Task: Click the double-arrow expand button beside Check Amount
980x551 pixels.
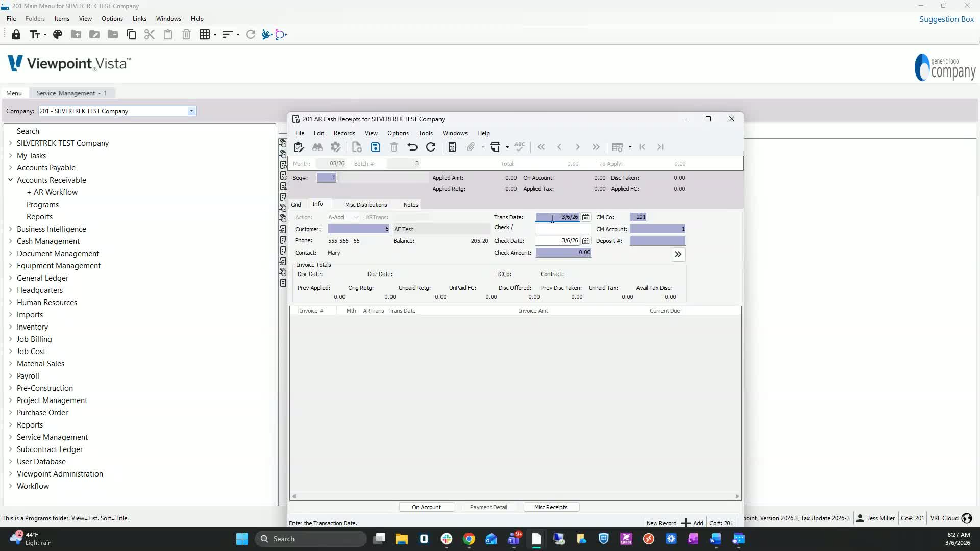Action: tap(678, 254)
